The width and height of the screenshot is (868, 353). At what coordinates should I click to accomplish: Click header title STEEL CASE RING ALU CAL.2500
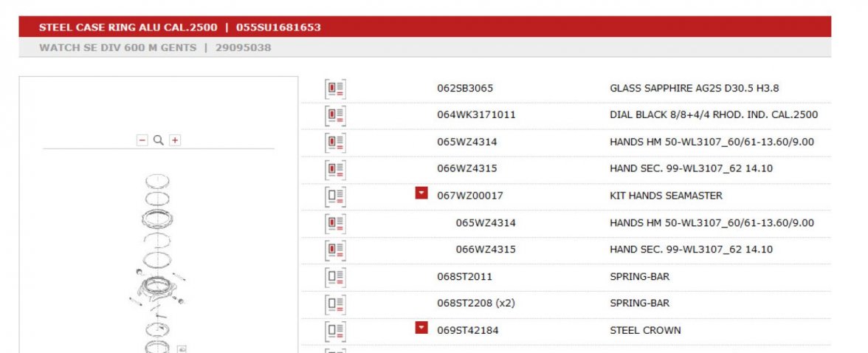click(128, 27)
